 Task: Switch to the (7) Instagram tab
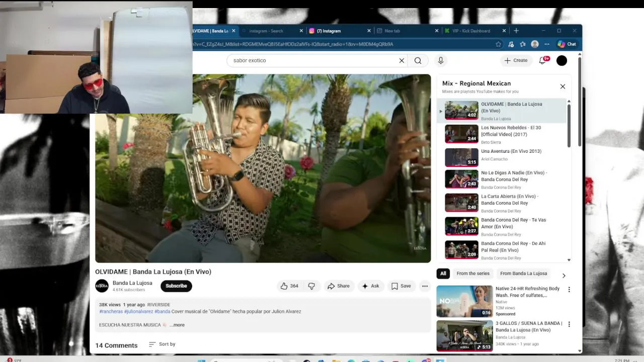point(339,31)
